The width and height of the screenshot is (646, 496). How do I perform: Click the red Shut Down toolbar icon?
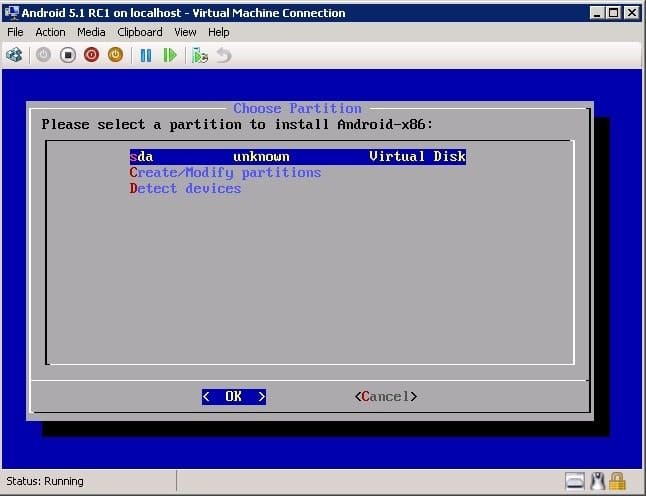pos(91,55)
